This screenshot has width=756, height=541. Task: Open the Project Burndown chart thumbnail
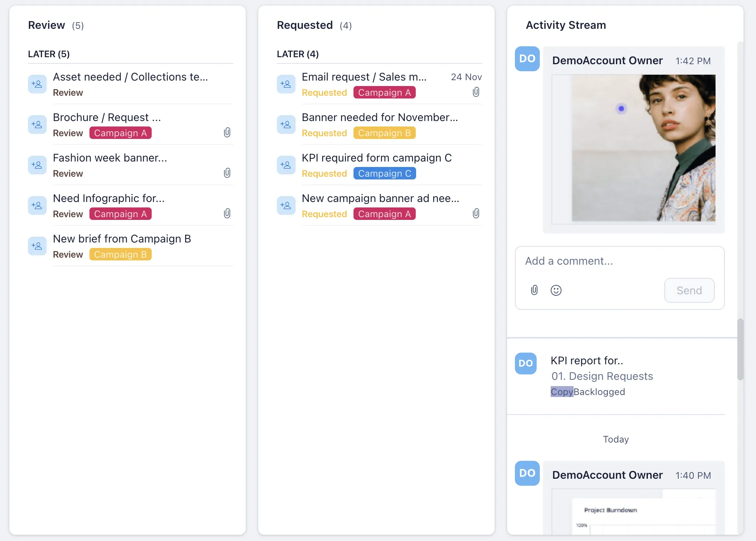point(633,512)
